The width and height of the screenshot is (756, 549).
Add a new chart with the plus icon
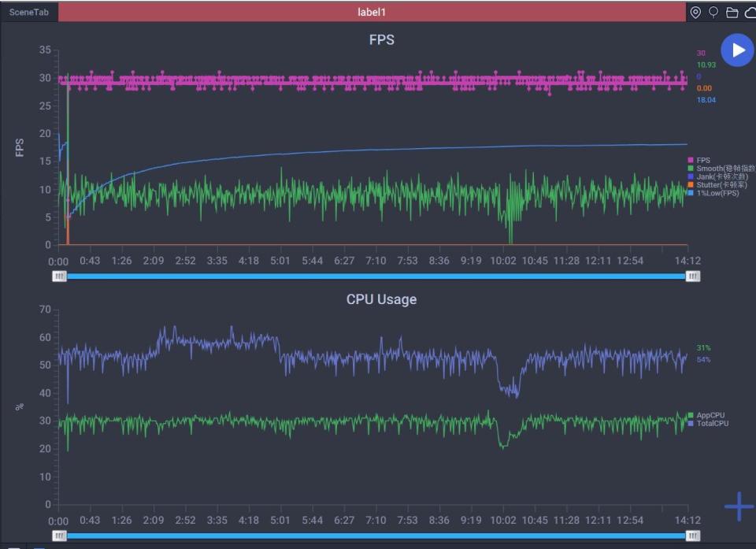pos(739,506)
